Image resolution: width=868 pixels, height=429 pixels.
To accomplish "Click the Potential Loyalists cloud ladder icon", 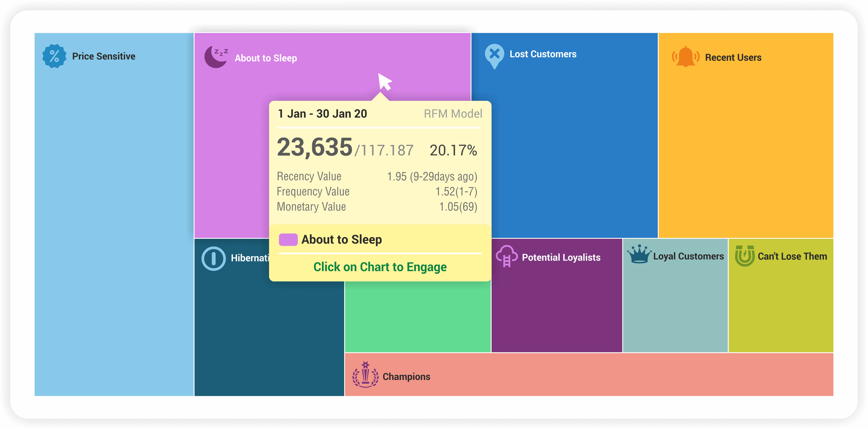I will 506,256.
